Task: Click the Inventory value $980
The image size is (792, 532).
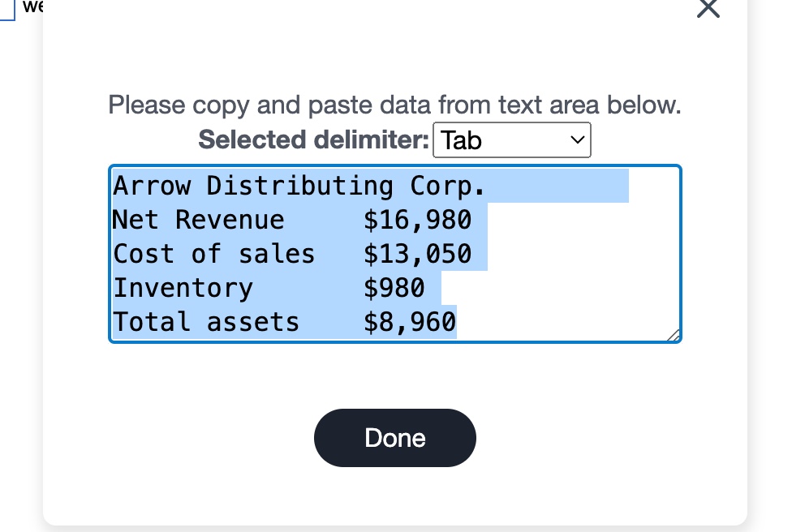Action: (x=393, y=288)
